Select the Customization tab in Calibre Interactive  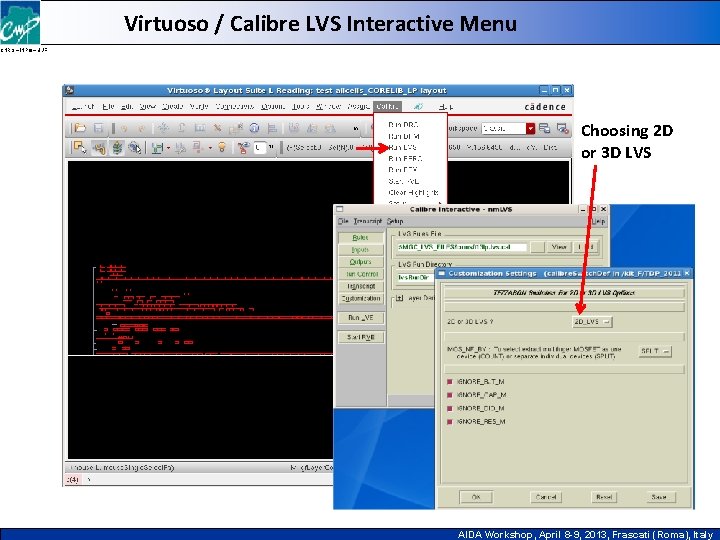click(360, 298)
